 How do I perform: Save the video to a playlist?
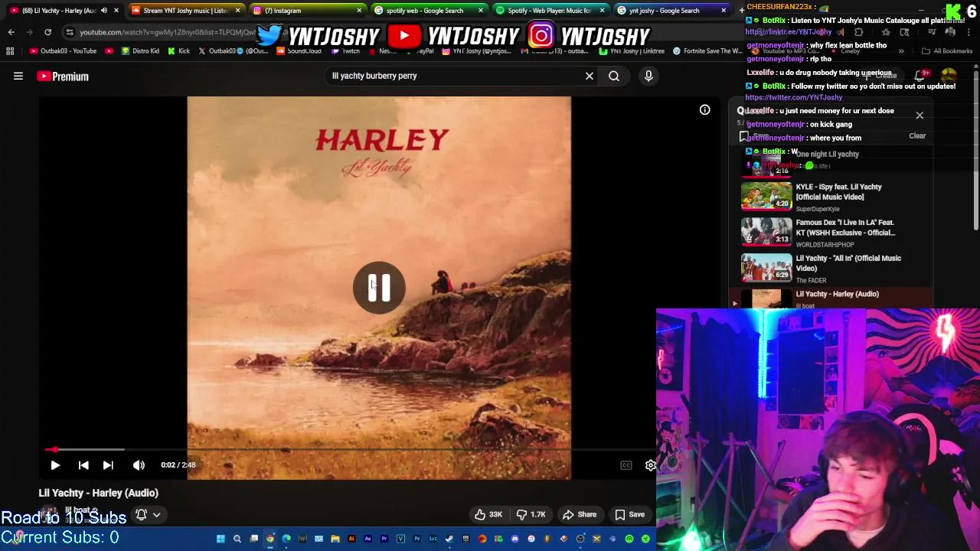630,514
